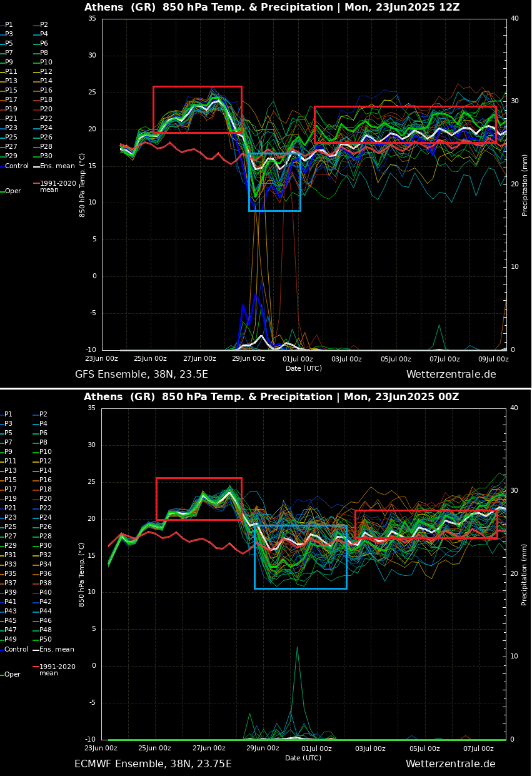
Task: Select 'Oper' in the GFS legend
Action: pyautogui.click(x=13, y=191)
